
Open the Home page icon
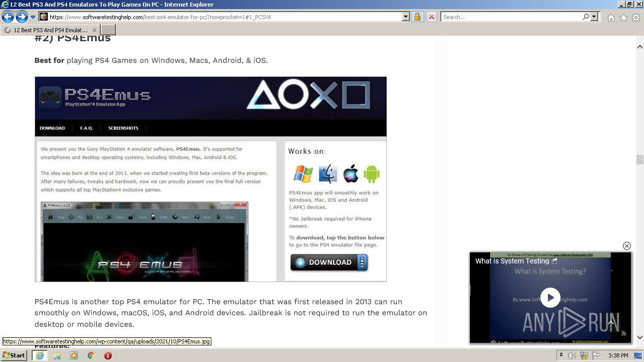611,18
